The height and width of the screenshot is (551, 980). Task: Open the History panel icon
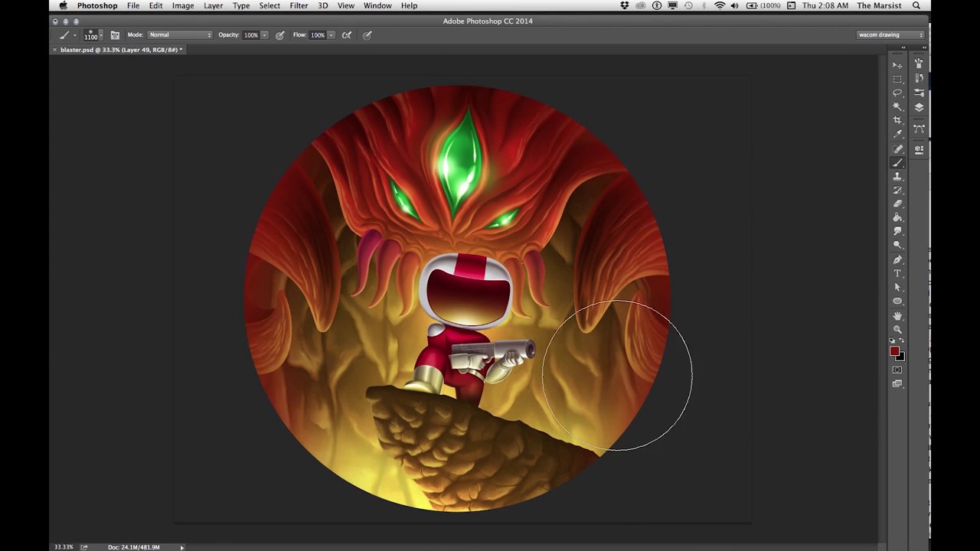click(919, 78)
